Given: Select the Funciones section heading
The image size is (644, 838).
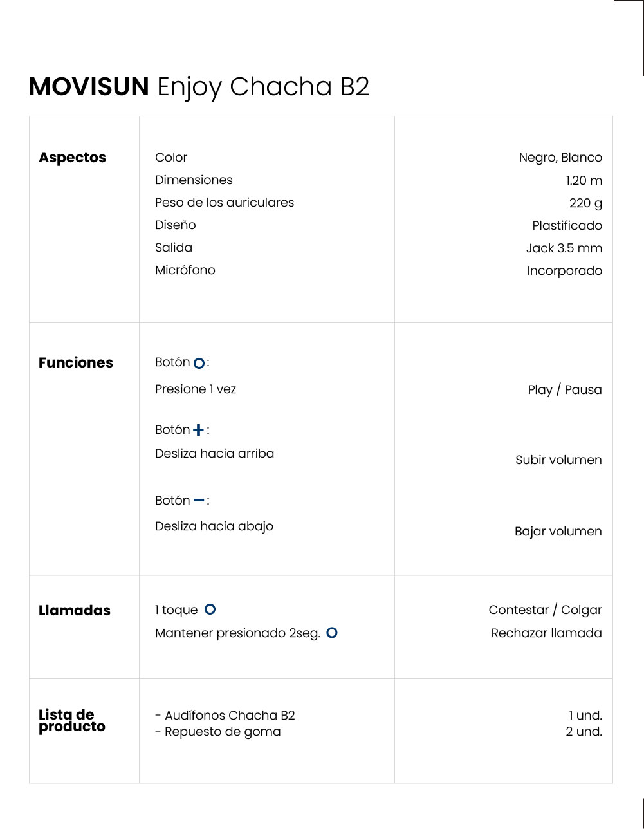Looking at the screenshot, I should (x=75, y=363).
